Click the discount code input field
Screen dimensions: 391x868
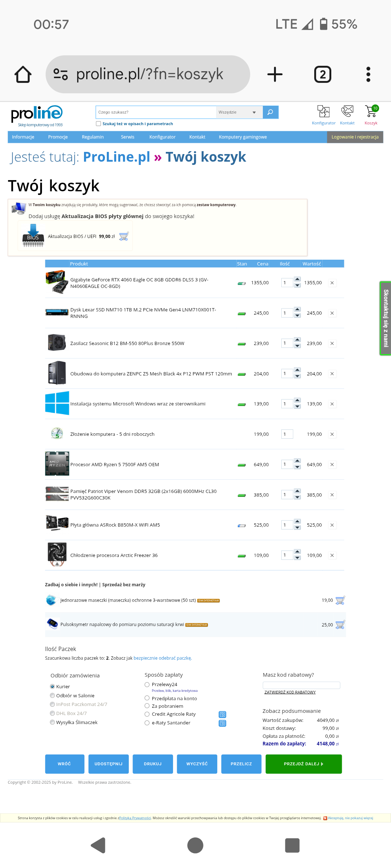[301, 685]
